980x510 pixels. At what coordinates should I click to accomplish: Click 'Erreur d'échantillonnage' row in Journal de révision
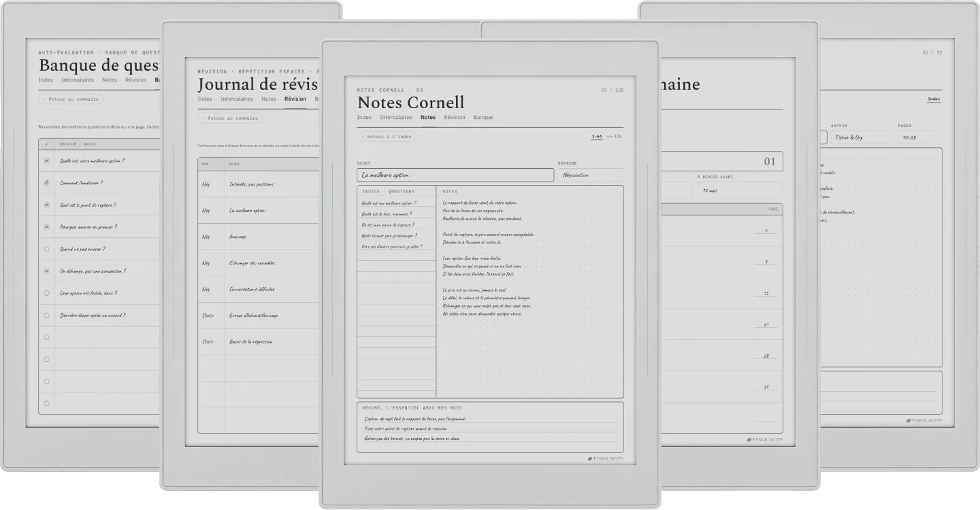(x=259, y=316)
